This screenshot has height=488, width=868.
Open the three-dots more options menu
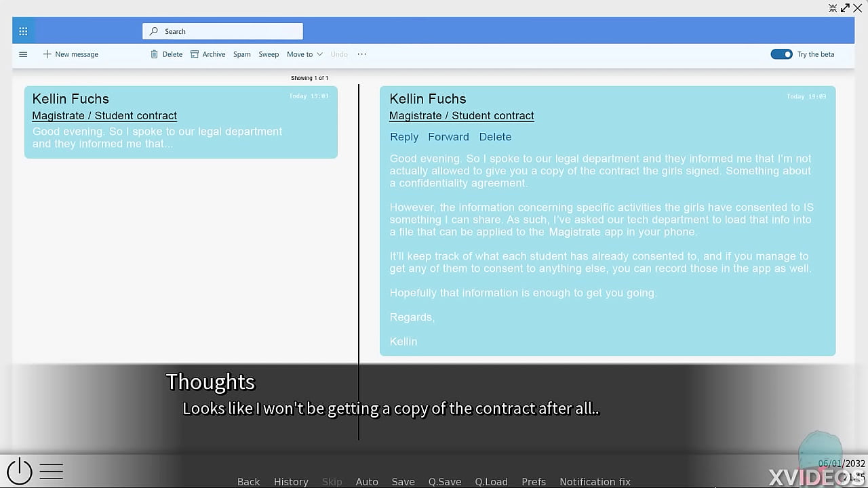coord(361,54)
